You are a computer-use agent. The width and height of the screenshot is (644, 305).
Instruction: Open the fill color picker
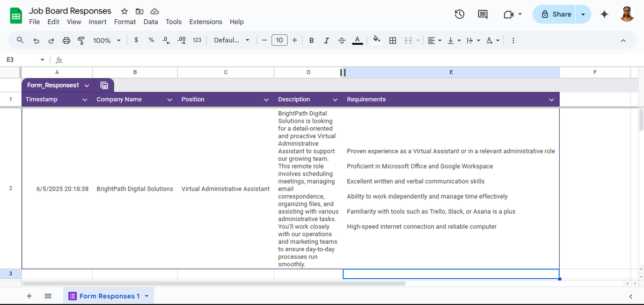[377, 40]
